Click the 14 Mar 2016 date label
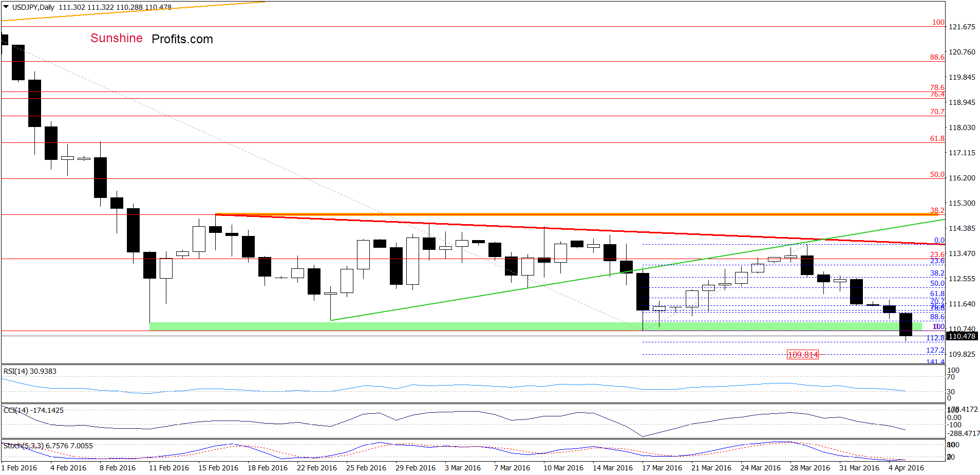Viewport: 980px width, 475px height. tap(613, 468)
